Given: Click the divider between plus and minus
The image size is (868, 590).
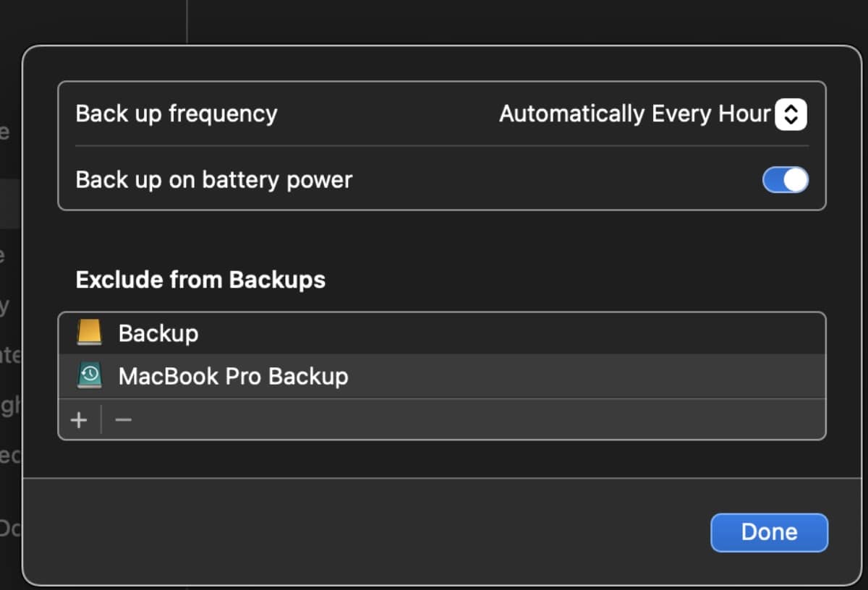Looking at the screenshot, I should click(101, 419).
